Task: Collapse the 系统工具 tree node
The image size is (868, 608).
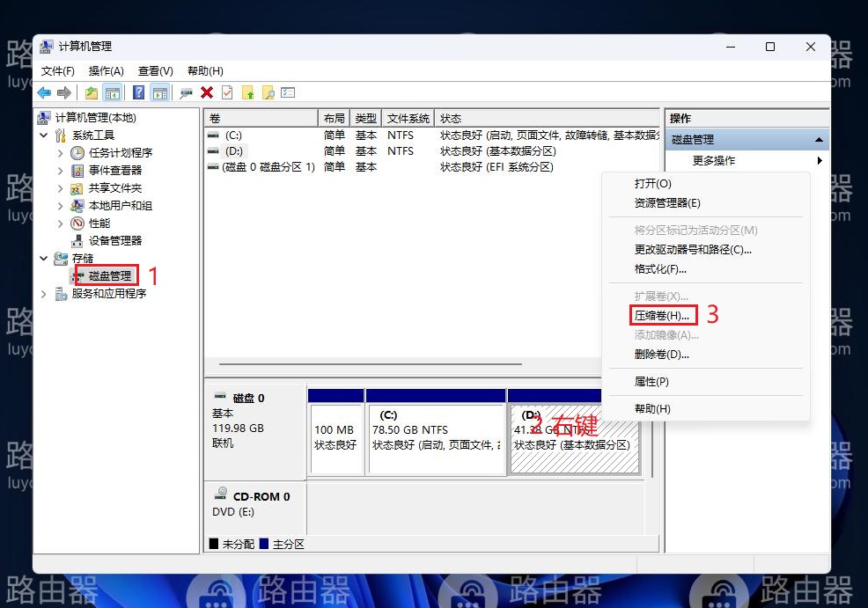Action: point(44,135)
